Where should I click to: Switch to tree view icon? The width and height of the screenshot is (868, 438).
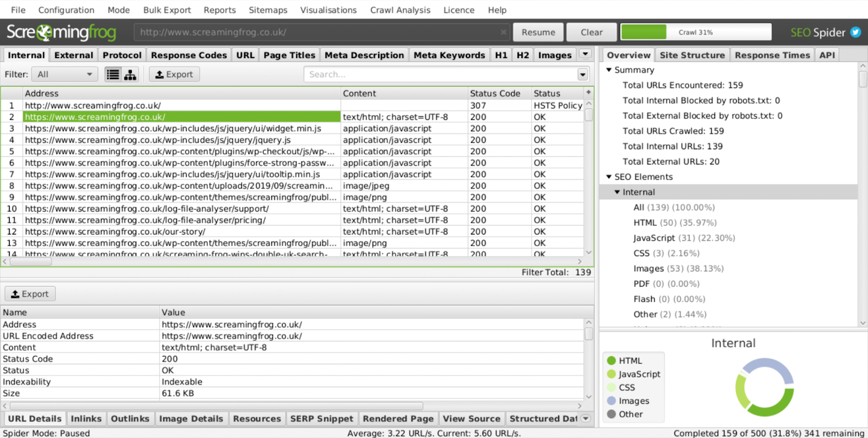click(x=130, y=74)
